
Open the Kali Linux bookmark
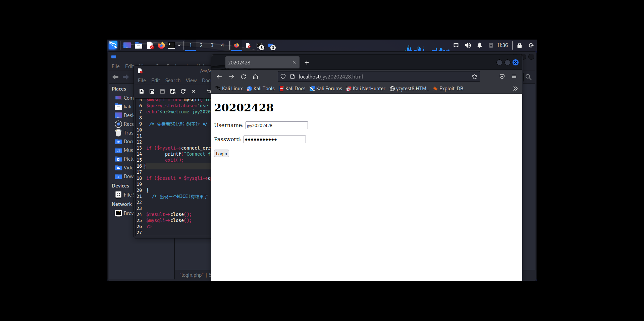229,89
